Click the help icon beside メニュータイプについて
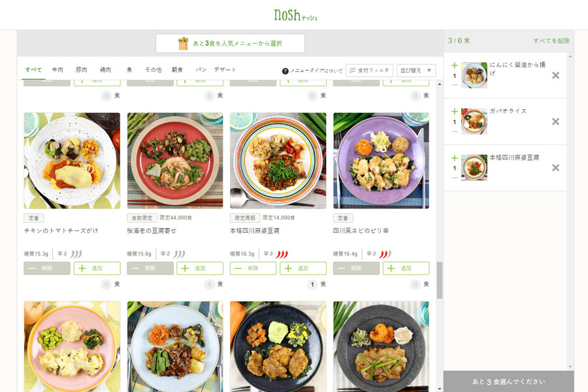The height and width of the screenshot is (392, 588). click(286, 71)
